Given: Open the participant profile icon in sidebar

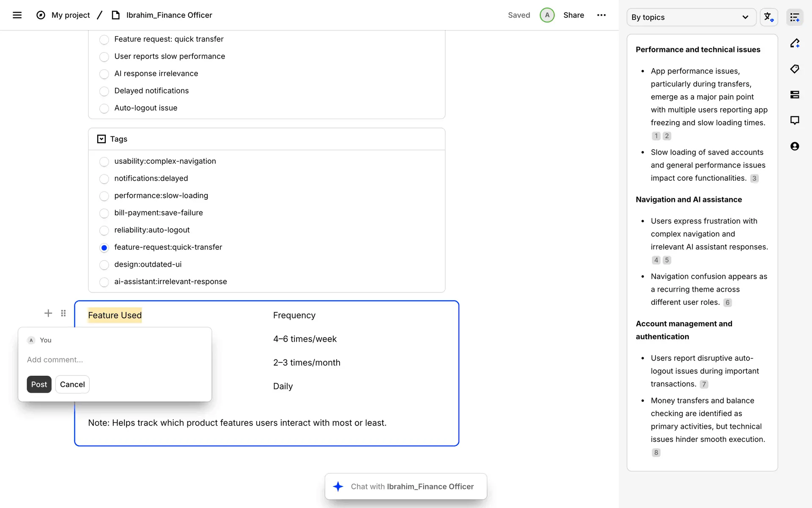Looking at the screenshot, I should [794, 146].
